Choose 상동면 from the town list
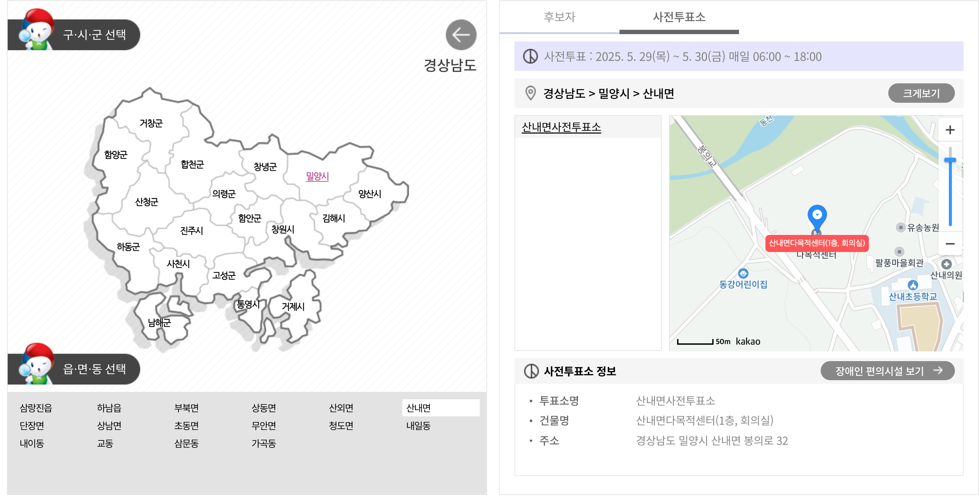 264,409
